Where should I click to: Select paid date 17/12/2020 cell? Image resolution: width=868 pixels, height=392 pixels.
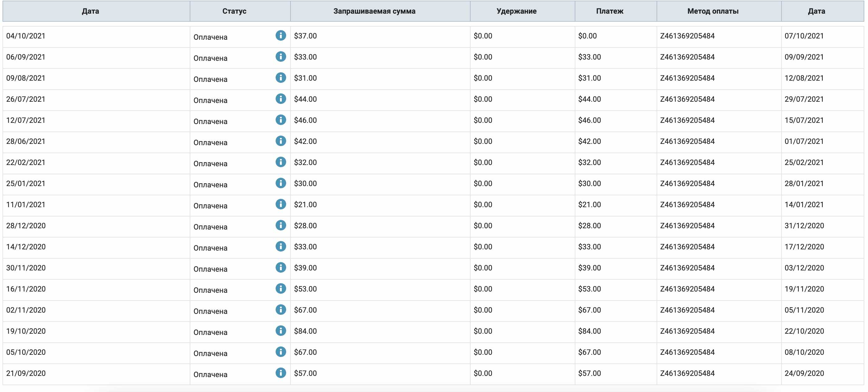tap(822, 248)
